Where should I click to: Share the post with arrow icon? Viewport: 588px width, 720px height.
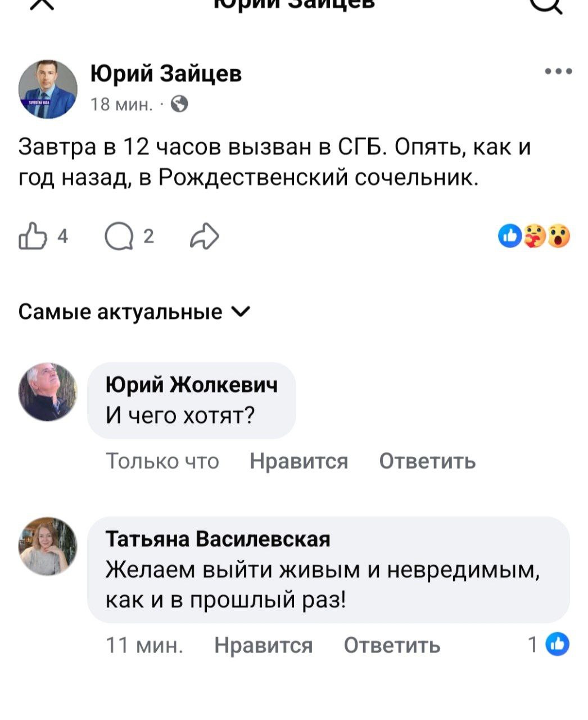coord(204,236)
